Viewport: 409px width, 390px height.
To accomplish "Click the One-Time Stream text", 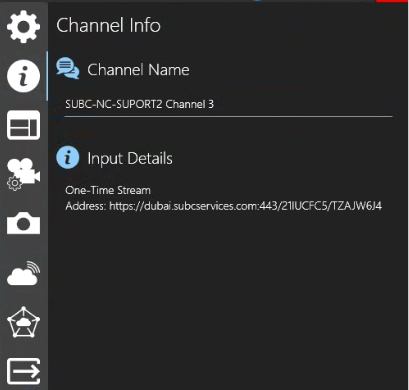I will 108,190.
